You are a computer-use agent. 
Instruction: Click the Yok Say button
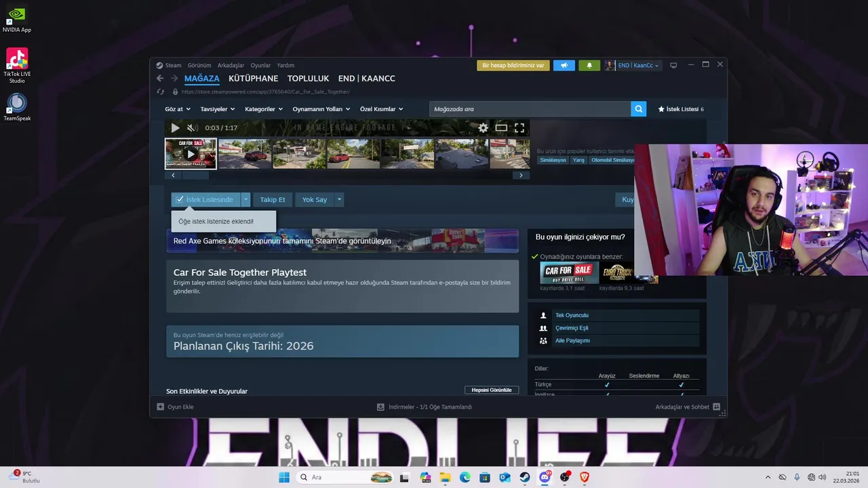(x=315, y=199)
